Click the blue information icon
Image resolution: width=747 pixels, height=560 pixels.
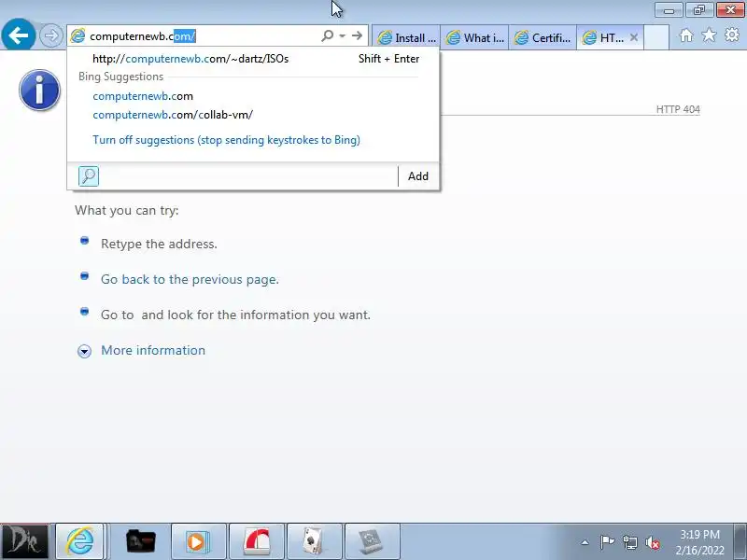[x=39, y=90]
